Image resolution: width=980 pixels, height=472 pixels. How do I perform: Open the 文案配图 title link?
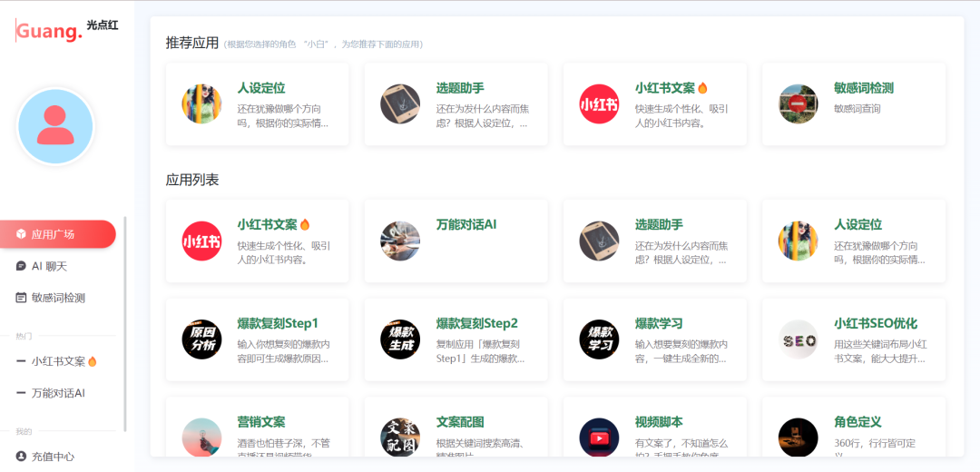(x=460, y=423)
